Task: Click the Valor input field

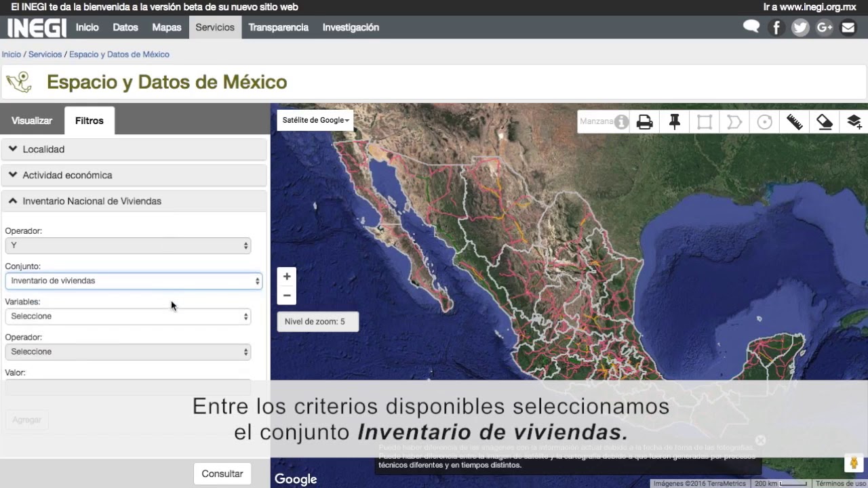Action: [128, 388]
